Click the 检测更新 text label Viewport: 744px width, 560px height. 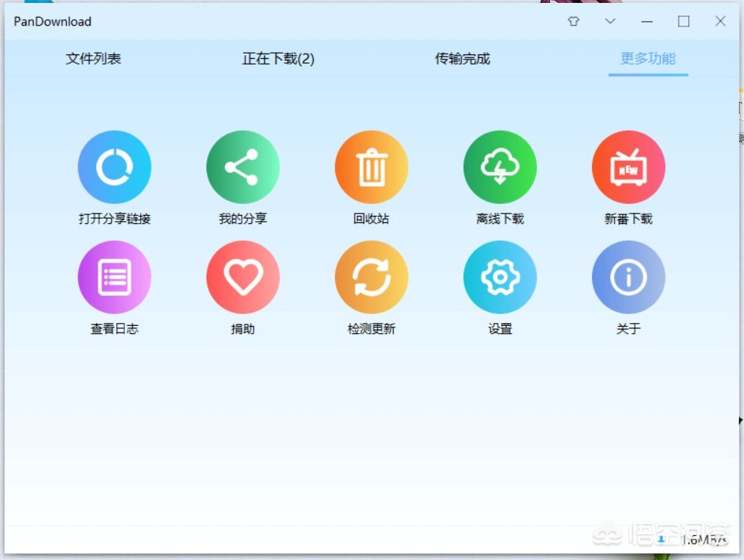click(x=372, y=329)
